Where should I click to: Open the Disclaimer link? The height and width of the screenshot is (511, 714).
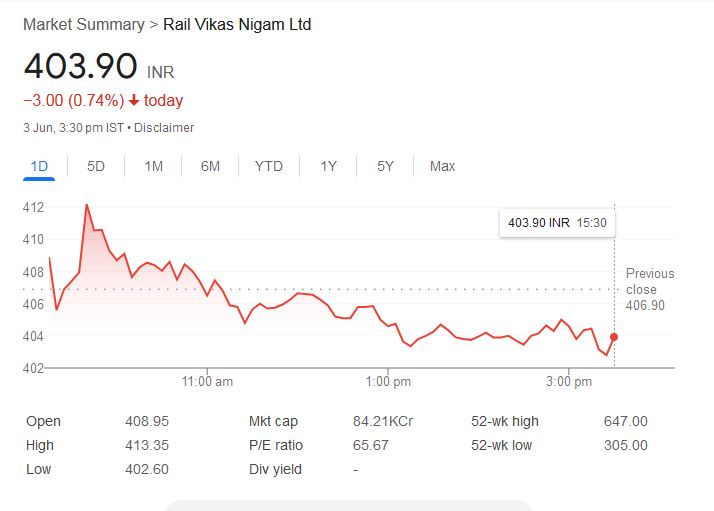coord(164,128)
